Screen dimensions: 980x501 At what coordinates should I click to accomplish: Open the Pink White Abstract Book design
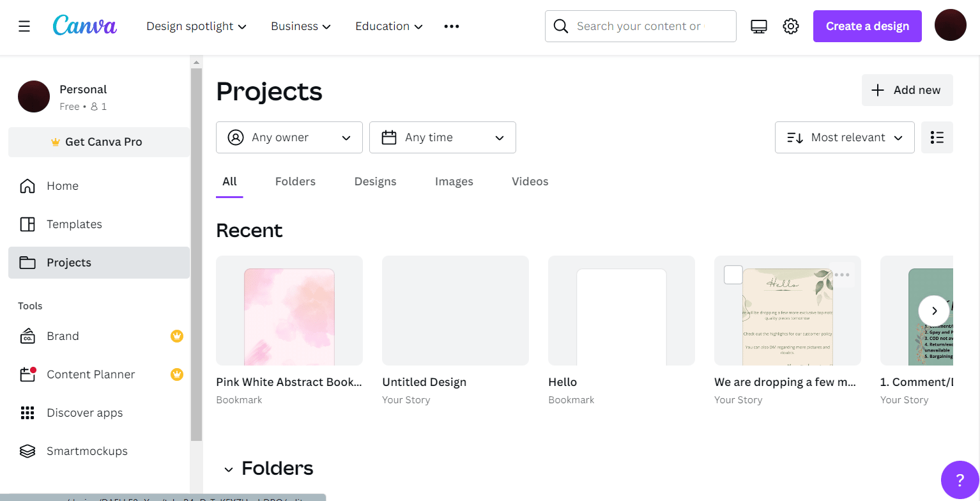tap(289, 311)
